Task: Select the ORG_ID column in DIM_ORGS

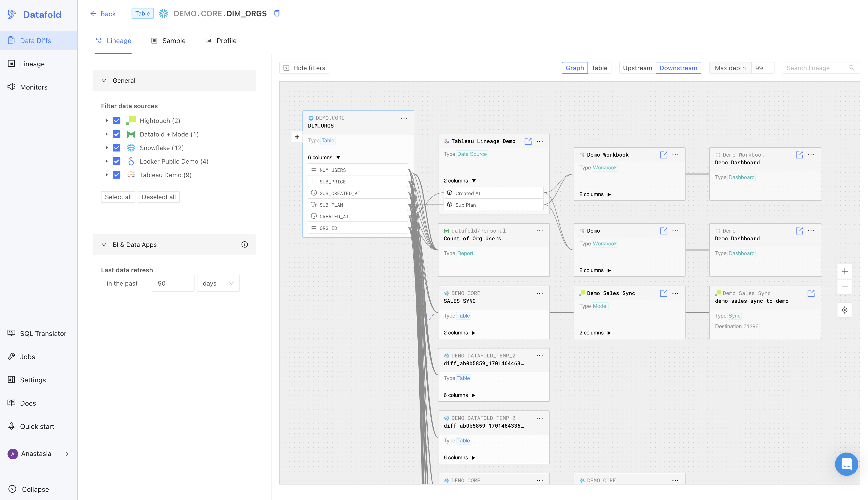Action: click(x=358, y=228)
